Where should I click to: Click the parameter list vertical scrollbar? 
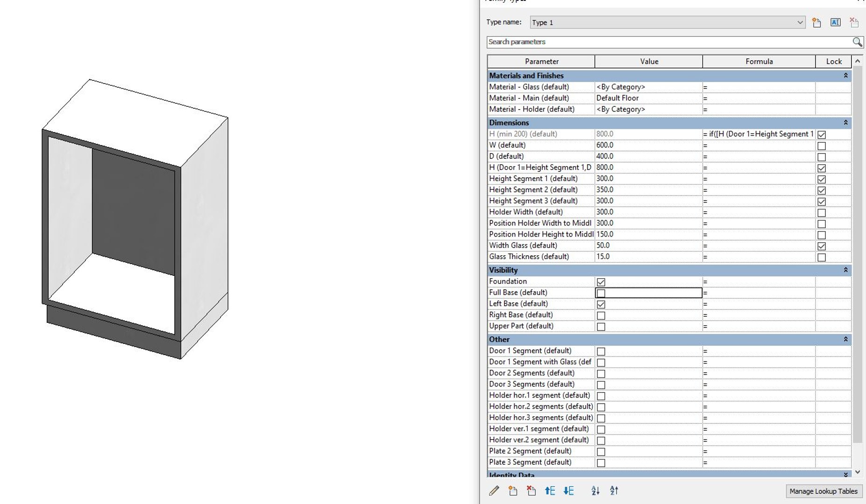tap(858, 254)
